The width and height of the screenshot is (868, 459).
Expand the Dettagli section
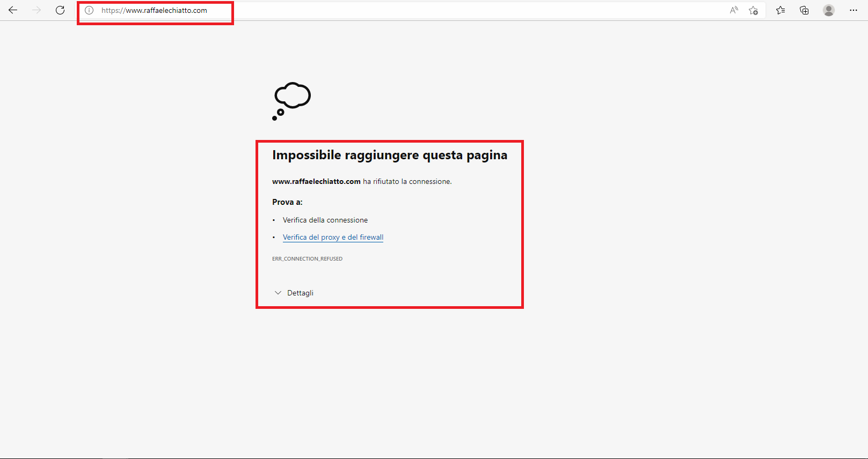point(294,293)
